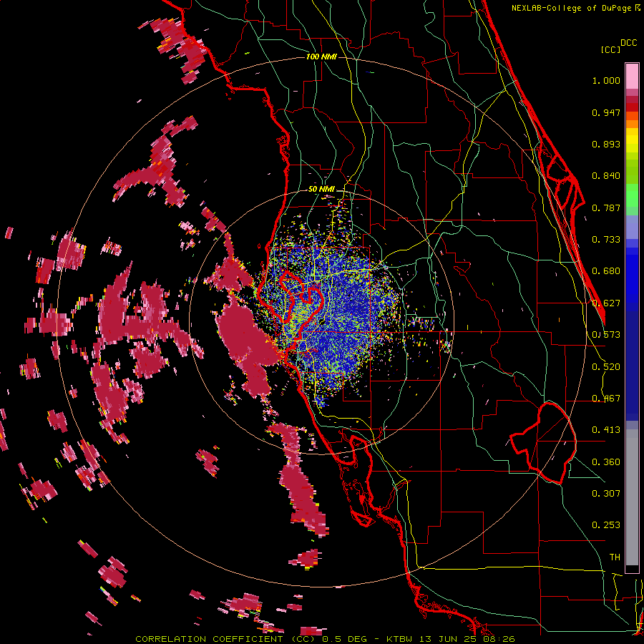Click the [CC] units label
The image size is (644, 644).
click(x=611, y=49)
